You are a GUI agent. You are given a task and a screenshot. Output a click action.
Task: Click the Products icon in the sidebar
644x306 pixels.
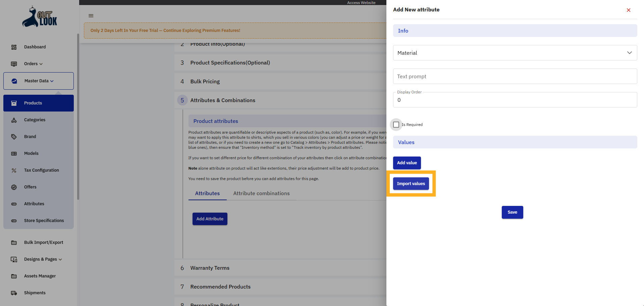point(14,103)
